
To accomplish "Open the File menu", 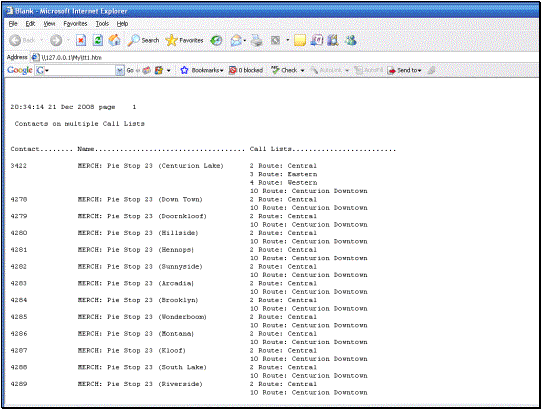I will [x=13, y=24].
